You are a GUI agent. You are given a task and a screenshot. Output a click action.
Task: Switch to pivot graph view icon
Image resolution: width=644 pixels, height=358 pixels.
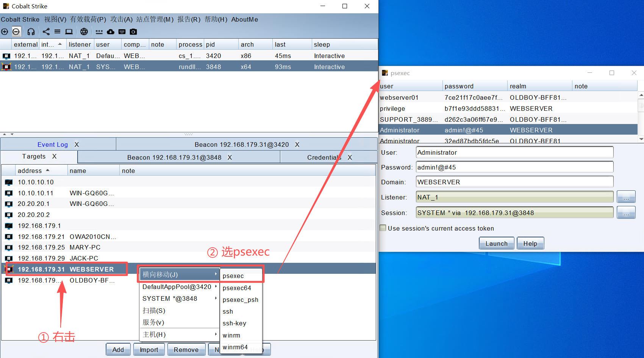click(x=46, y=32)
